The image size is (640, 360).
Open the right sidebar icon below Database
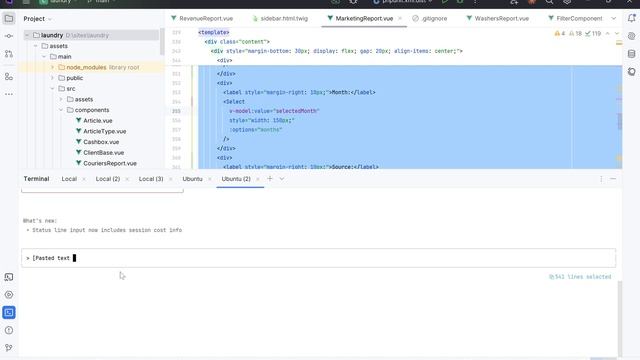(x=631, y=71)
